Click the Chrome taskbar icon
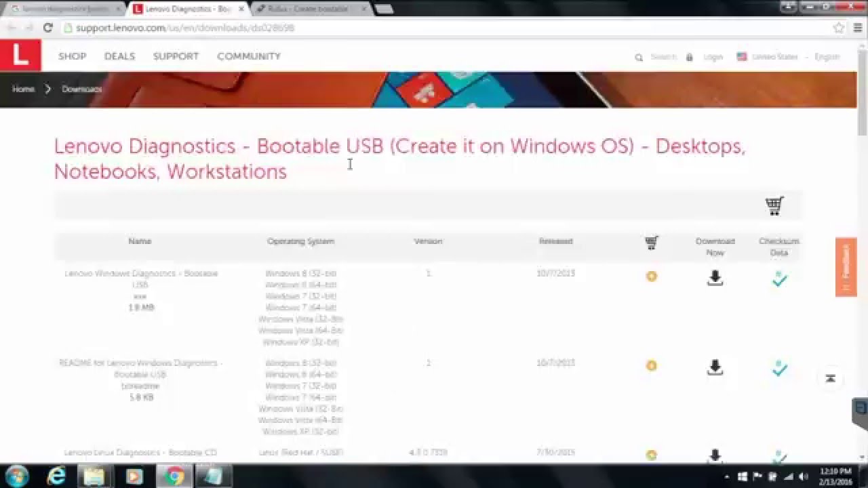 tap(174, 476)
